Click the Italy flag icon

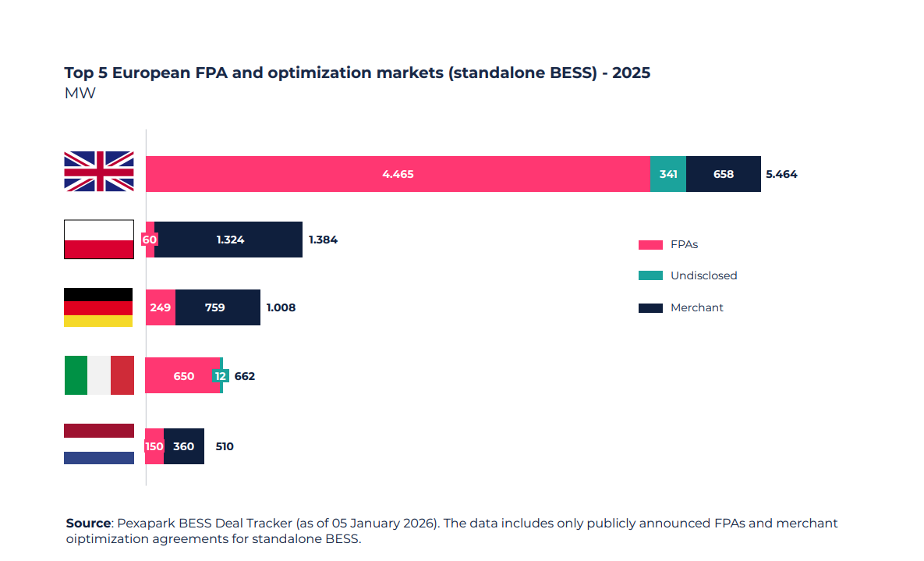click(99, 375)
